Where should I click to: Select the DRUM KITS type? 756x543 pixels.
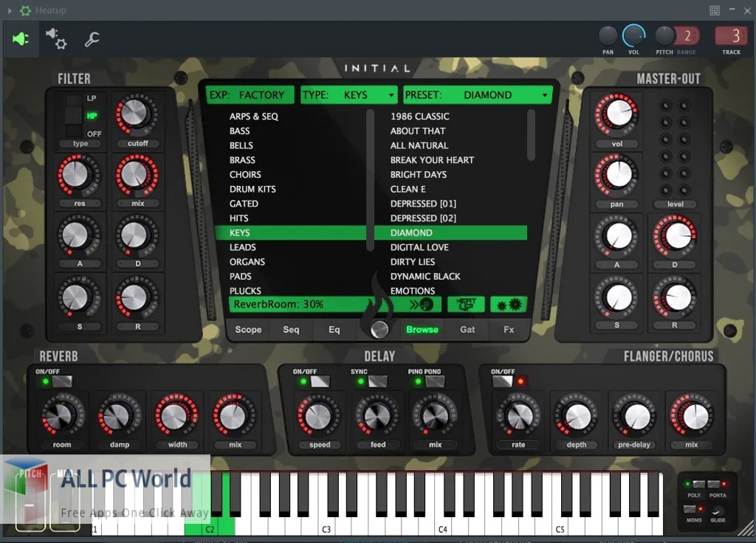[x=252, y=189]
